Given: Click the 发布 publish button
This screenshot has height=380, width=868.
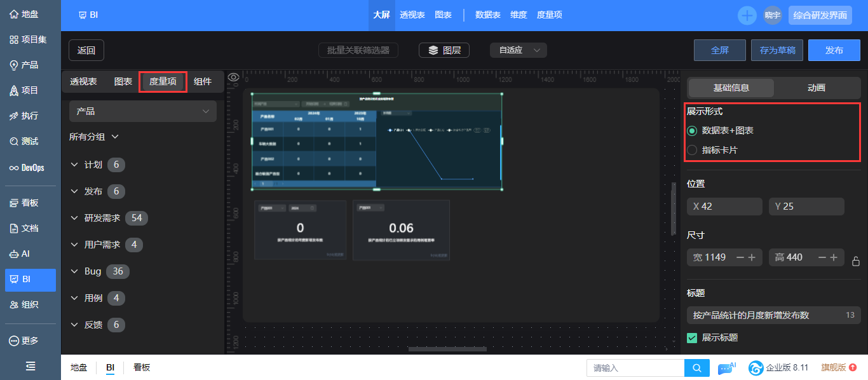Looking at the screenshot, I should [834, 50].
